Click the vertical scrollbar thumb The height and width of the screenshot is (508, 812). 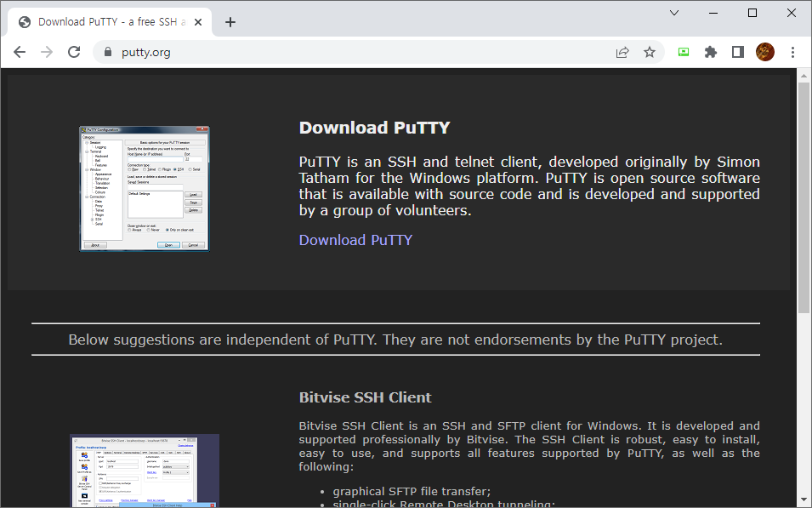pos(803,197)
